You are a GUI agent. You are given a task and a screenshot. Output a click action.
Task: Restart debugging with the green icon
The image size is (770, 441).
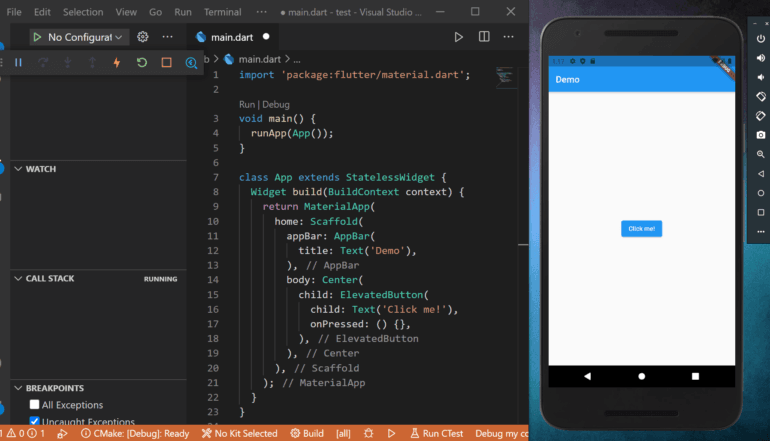click(142, 62)
